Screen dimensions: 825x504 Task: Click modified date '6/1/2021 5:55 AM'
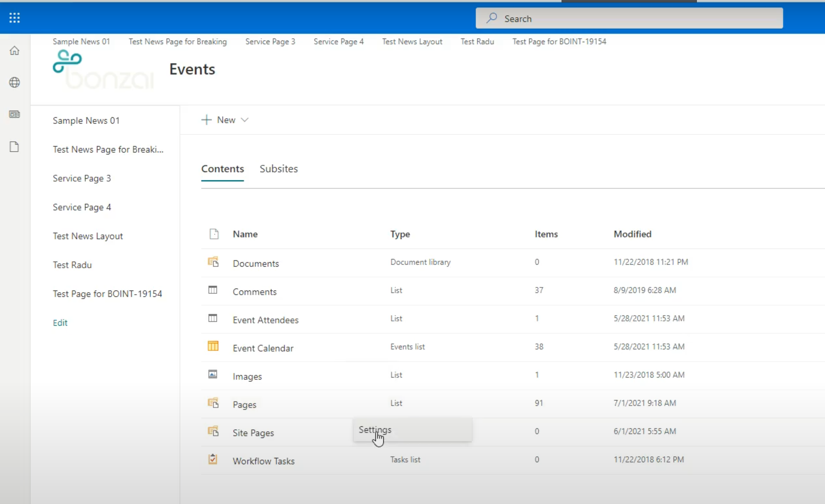click(645, 431)
